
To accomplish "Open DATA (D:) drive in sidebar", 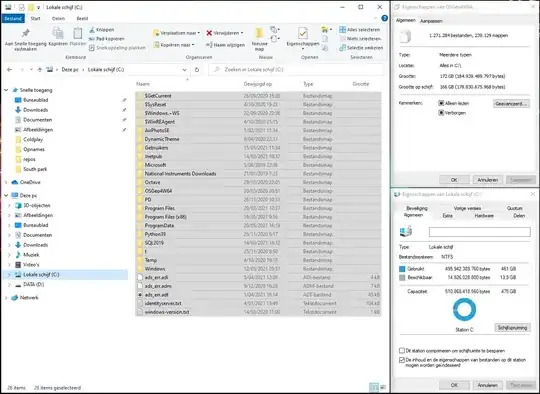I will tap(33, 284).
